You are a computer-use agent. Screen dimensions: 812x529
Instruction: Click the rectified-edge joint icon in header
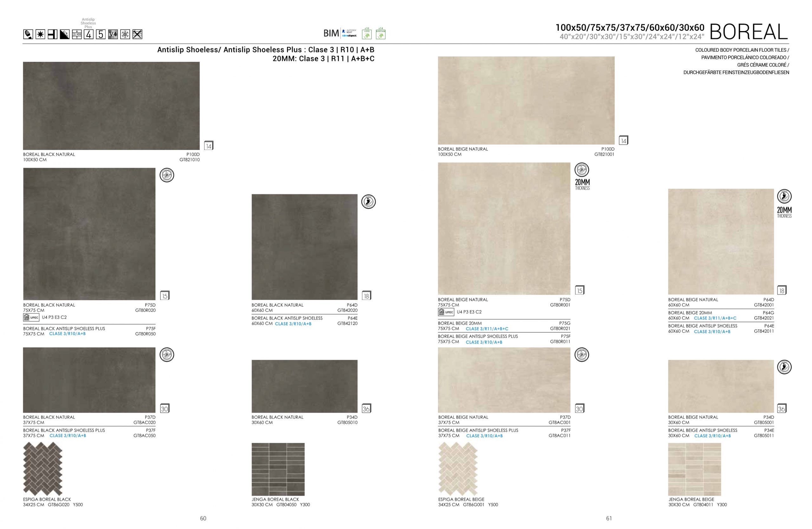[53, 35]
